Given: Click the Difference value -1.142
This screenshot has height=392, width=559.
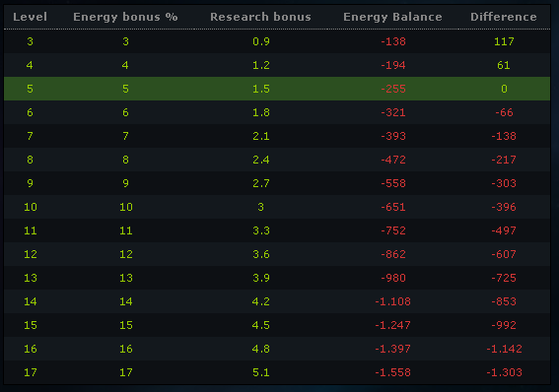Looking at the screenshot, I should click(x=504, y=349).
